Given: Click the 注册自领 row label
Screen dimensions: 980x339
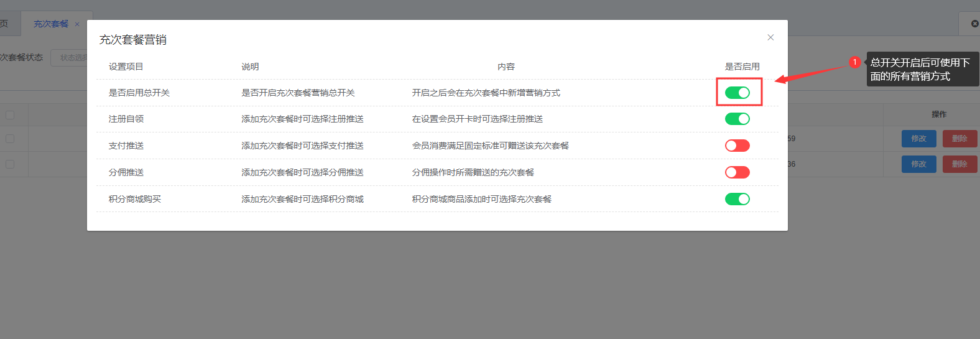Looking at the screenshot, I should 126,119.
